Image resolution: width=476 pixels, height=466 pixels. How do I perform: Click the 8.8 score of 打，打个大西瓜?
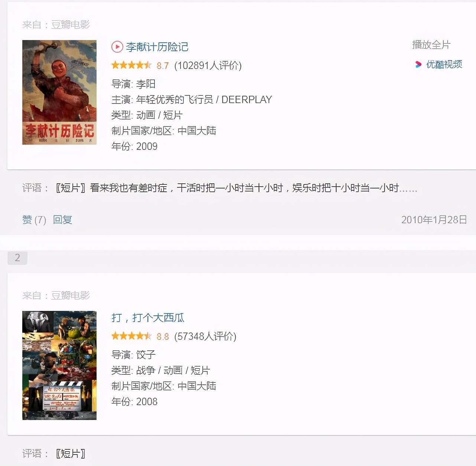pyautogui.click(x=163, y=337)
